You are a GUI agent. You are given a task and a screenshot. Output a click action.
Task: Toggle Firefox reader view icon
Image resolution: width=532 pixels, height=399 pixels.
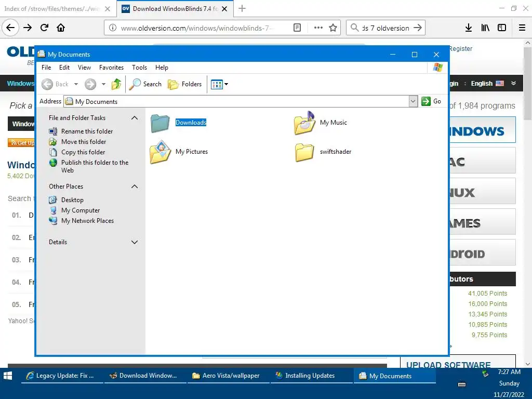(297, 28)
